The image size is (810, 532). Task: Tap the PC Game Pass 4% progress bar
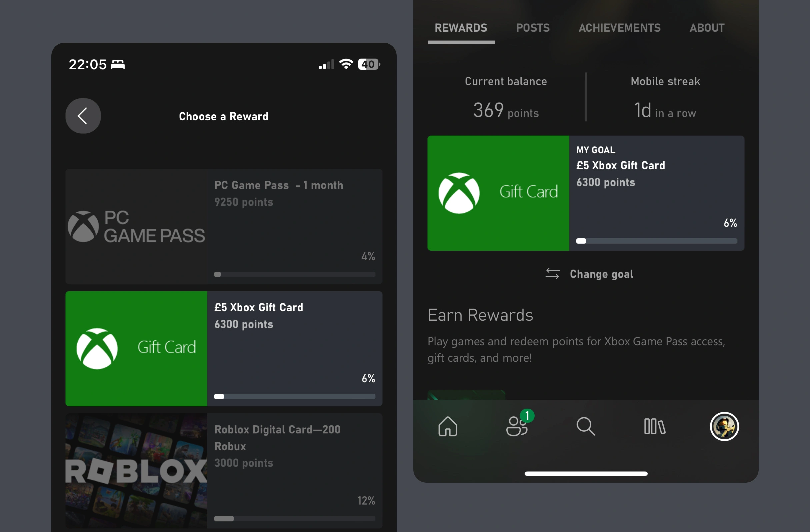point(295,274)
